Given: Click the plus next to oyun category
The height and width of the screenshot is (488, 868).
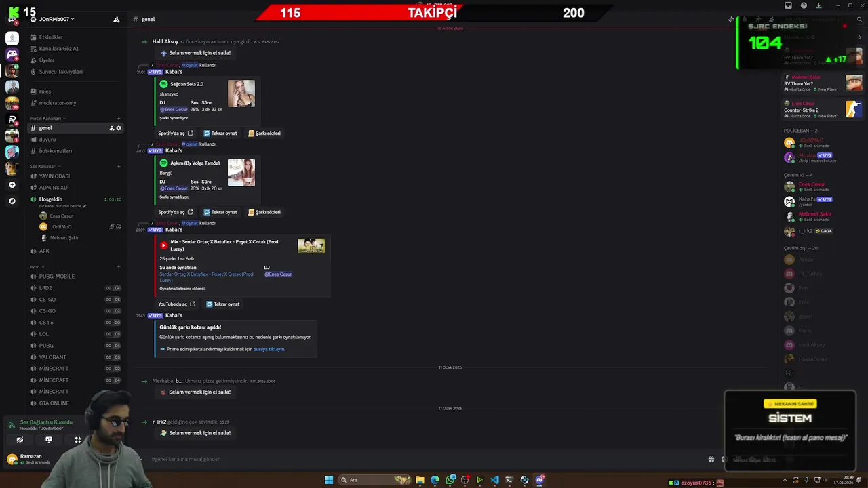Looking at the screenshot, I should click(119, 267).
